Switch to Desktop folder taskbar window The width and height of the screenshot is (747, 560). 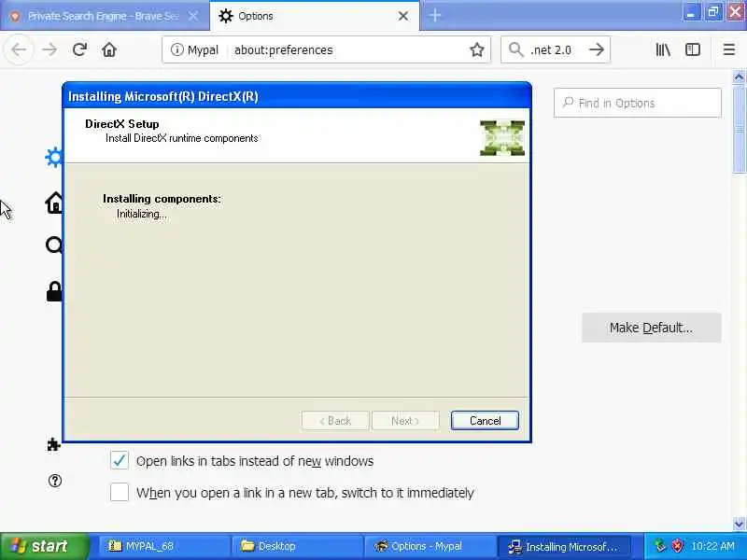(297, 546)
